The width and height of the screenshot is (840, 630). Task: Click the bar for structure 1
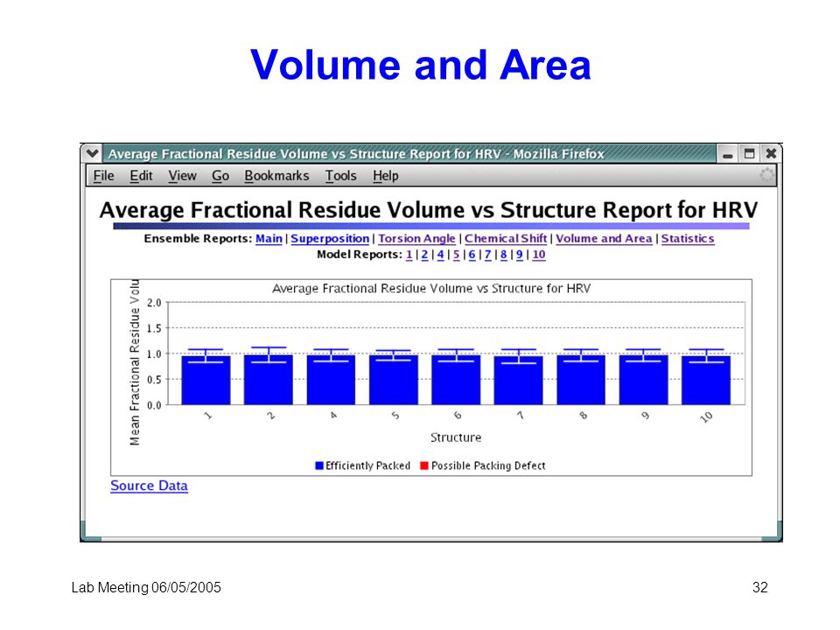[206, 380]
